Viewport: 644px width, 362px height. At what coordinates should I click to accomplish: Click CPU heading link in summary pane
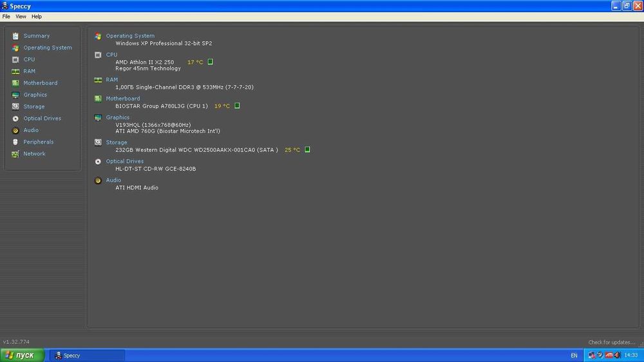tap(111, 55)
